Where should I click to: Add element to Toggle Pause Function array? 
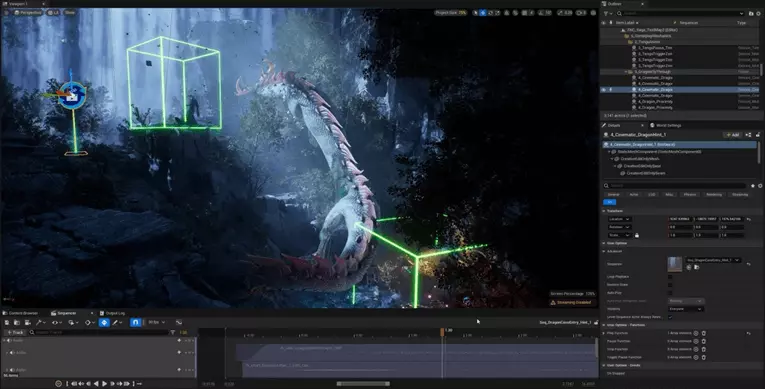(x=696, y=357)
